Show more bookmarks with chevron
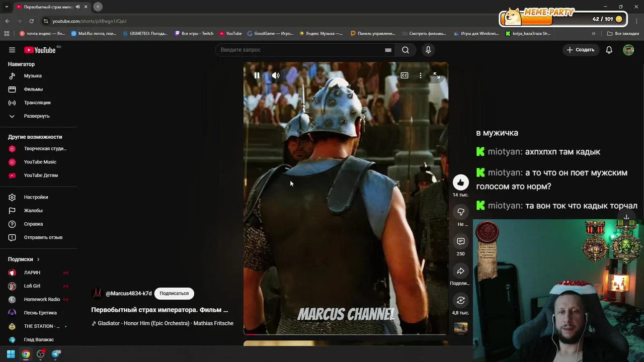 point(593,34)
